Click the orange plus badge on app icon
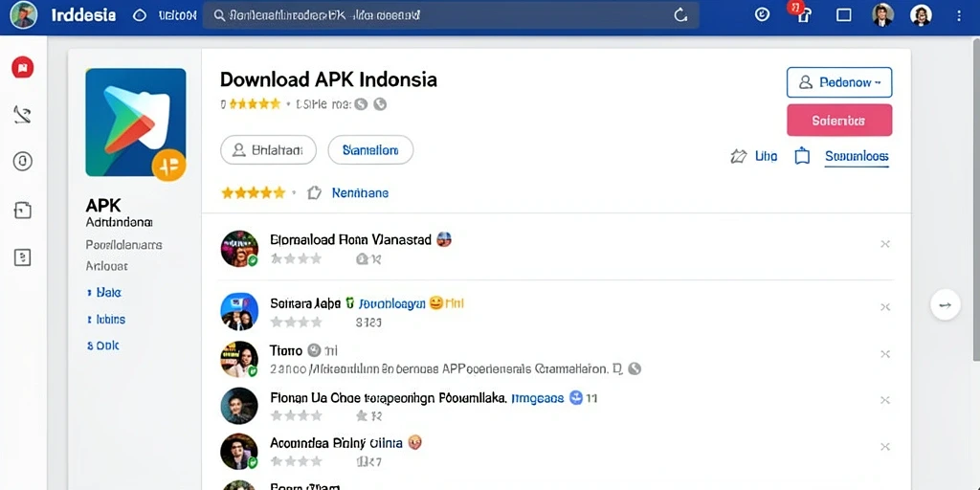980x490 pixels. coord(168,166)
